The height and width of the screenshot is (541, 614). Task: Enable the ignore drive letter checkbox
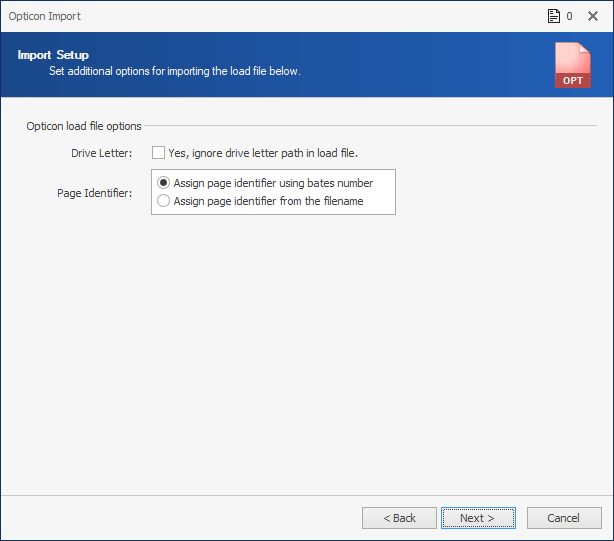pyautogui.click(x=158, y=153)
